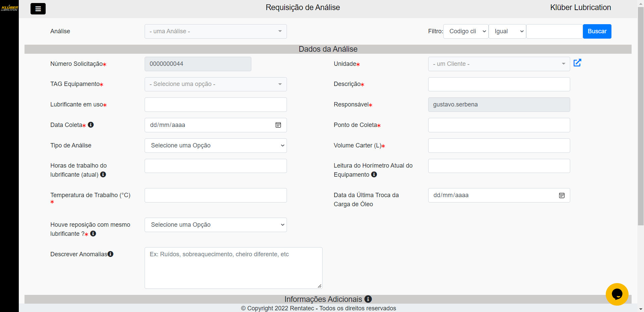Image resolution: width=644 pixels, height=312 pixels.
Task: Expand the Tipo de Análise select
Action: click(x=215, y=145)
